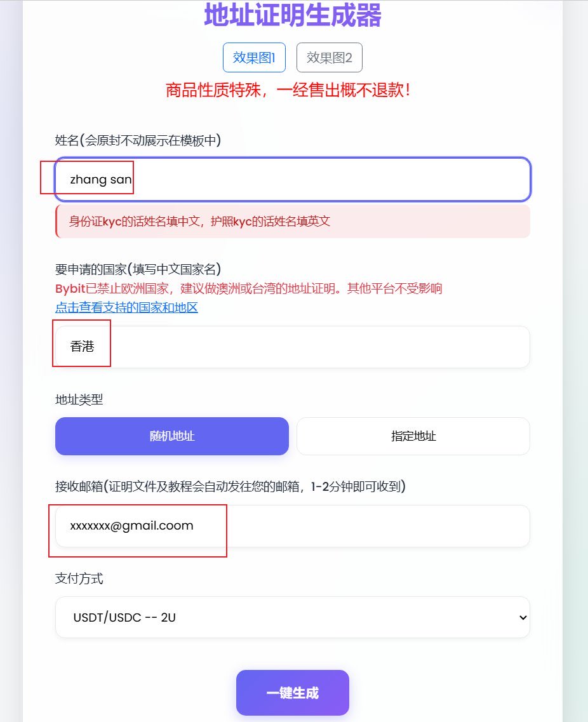588x722 pixels.
Task: Focus the name field containing zhang san
Action: pyautogui.click(x=293, y=179)
